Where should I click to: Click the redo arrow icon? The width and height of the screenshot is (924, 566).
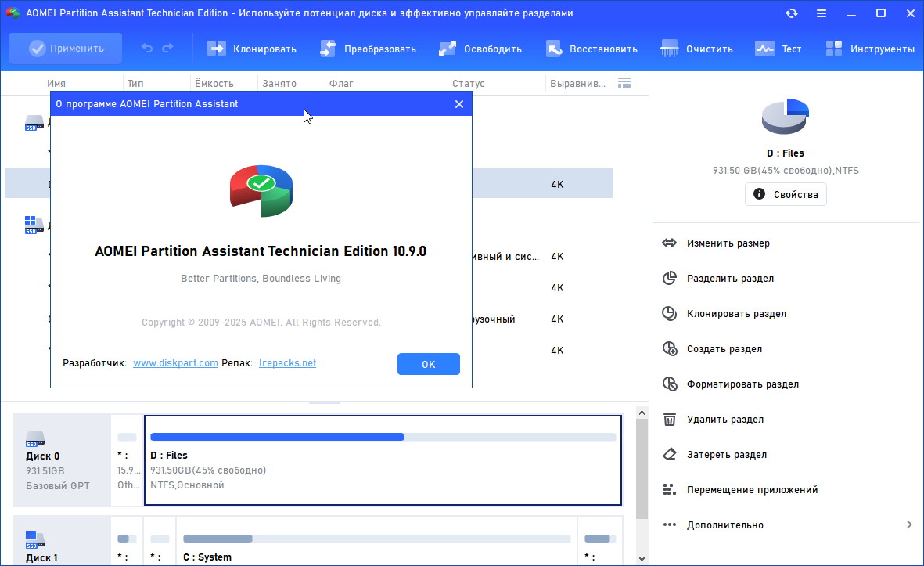pos(168,49)
